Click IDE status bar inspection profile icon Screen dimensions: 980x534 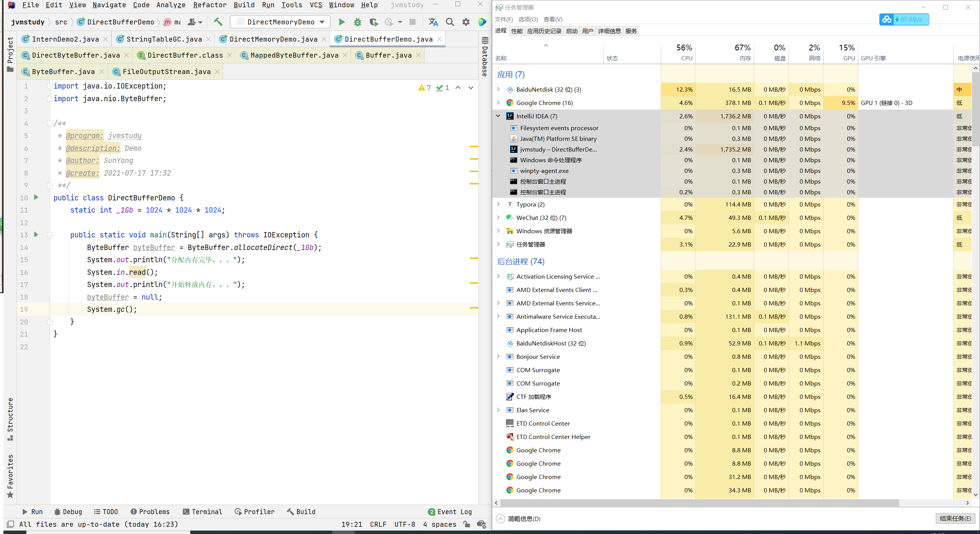tap(481, 524)
